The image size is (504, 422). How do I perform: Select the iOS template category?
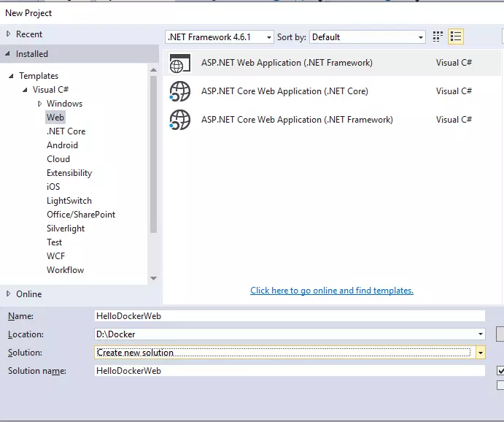tap(53, 187)
